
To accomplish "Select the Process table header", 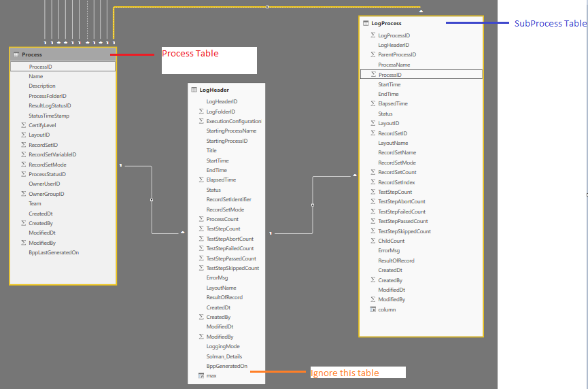I will tap(63, 55).
